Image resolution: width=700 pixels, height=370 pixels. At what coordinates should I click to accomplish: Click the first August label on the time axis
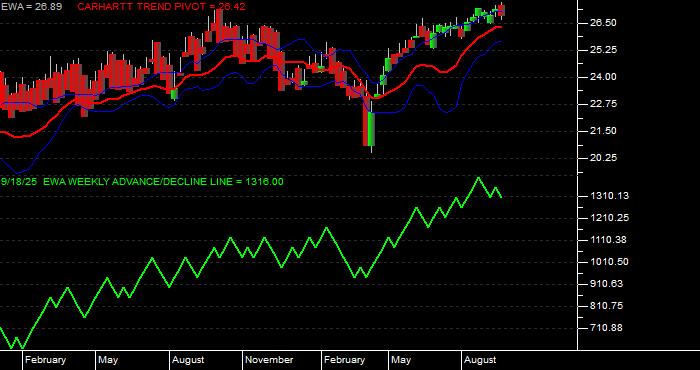[188, 360]
